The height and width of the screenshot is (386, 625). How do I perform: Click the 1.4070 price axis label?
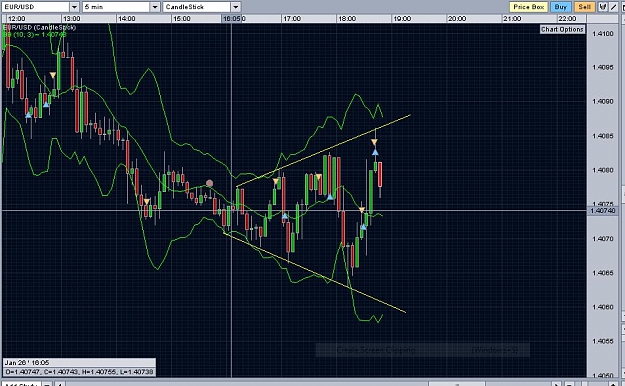pos(603,239)
